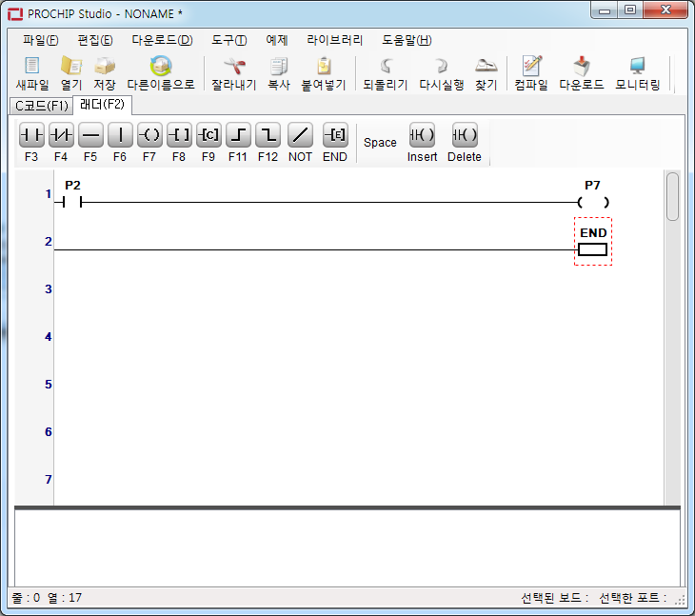Select falling edge F12 tool
Screen dimensions: 695x616
tap(268, 135)
